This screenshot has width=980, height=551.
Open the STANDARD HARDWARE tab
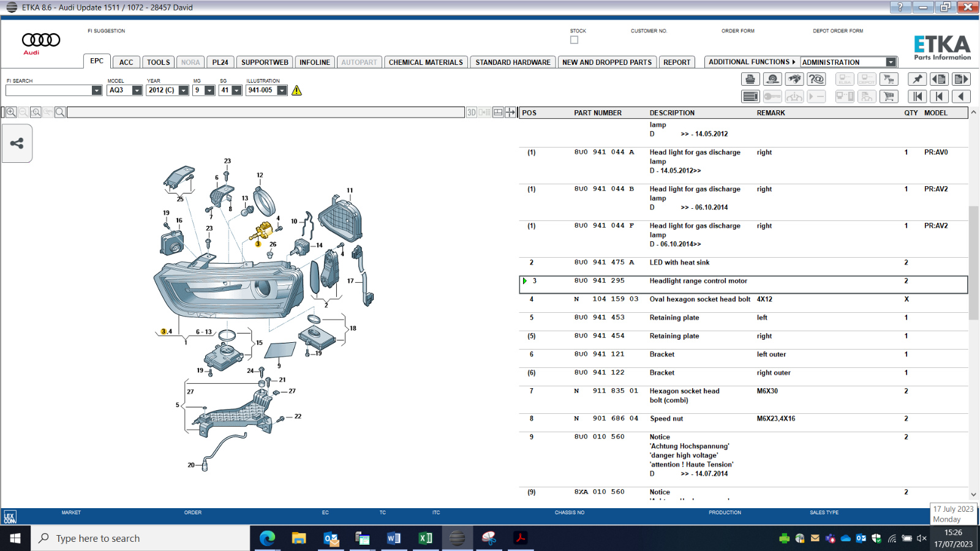pyautogui.click(x=513, y=62)
